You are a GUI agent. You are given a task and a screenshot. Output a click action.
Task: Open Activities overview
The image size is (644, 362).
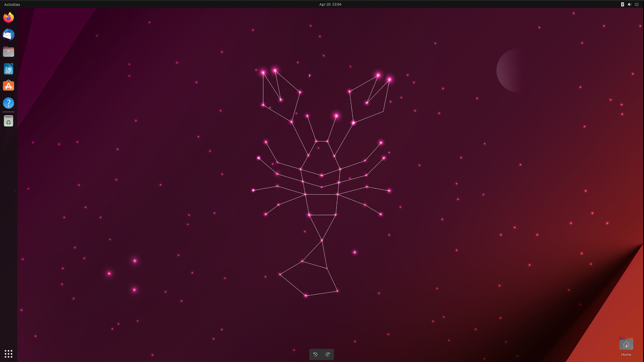click(12, 4)
